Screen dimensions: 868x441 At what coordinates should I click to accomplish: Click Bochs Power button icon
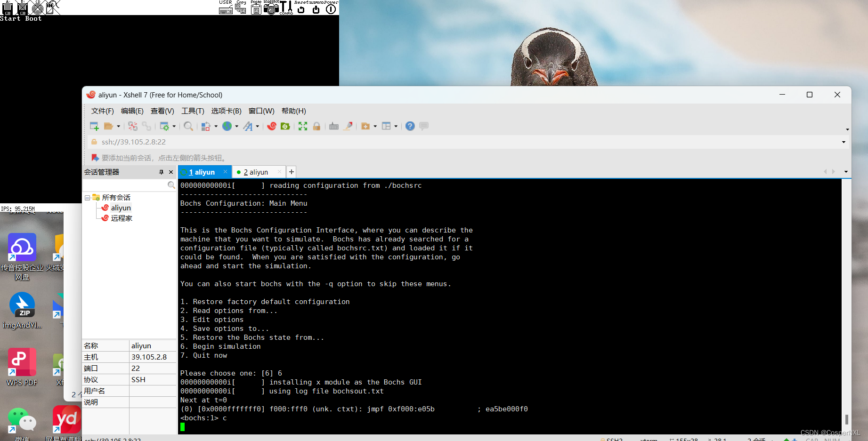coord(331,8)
